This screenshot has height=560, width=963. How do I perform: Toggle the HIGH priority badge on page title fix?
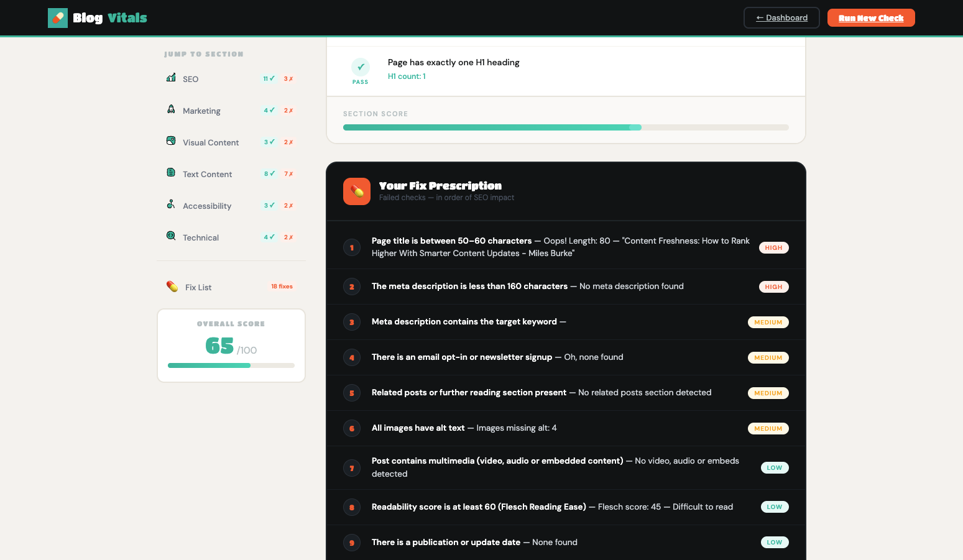[x=773, y=247]
